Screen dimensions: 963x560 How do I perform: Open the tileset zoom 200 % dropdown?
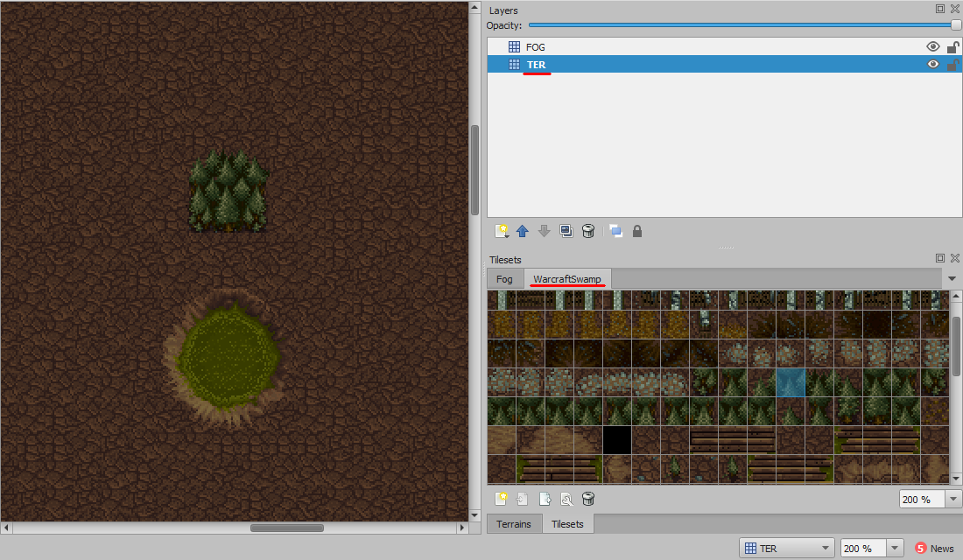tap(953, 500)
